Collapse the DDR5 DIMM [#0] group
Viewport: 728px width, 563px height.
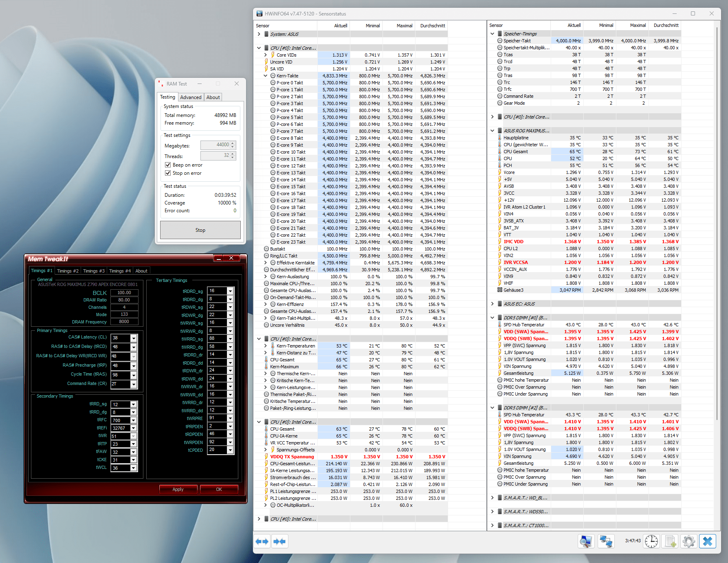pos(492,318)
